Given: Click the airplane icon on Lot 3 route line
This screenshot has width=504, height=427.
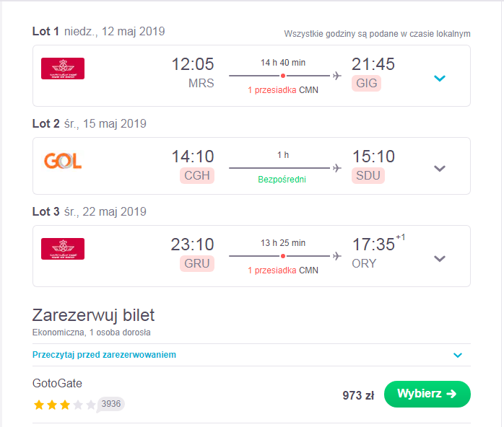Looking at the screenshot, I should click(337, 256).
